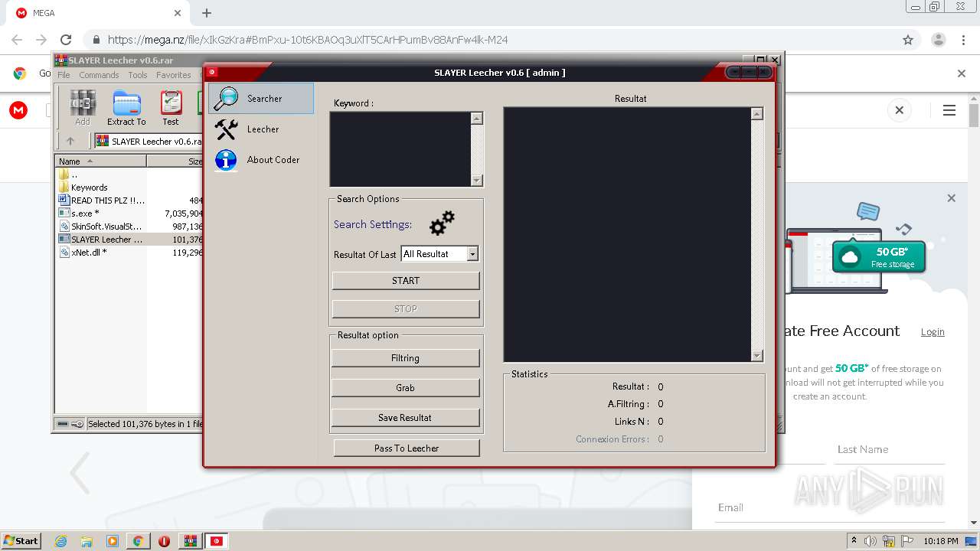Open Resultat Of Last dropdown
The height and width of the screenshot is (551, 980).
[472, 254]
